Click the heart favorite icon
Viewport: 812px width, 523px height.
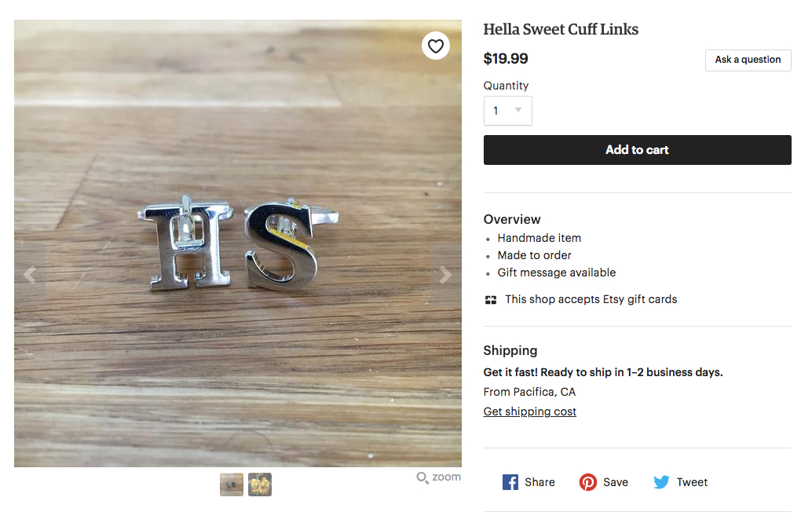[x=436, y=46]
